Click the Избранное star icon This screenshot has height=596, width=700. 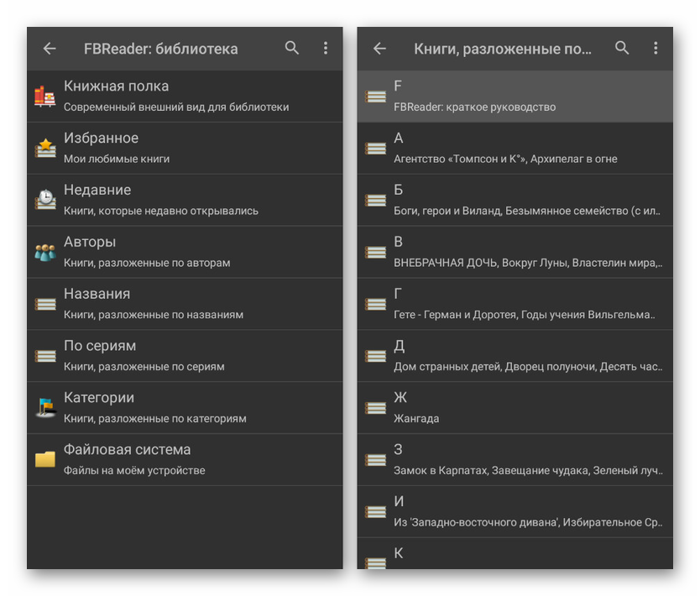point(45,149)
